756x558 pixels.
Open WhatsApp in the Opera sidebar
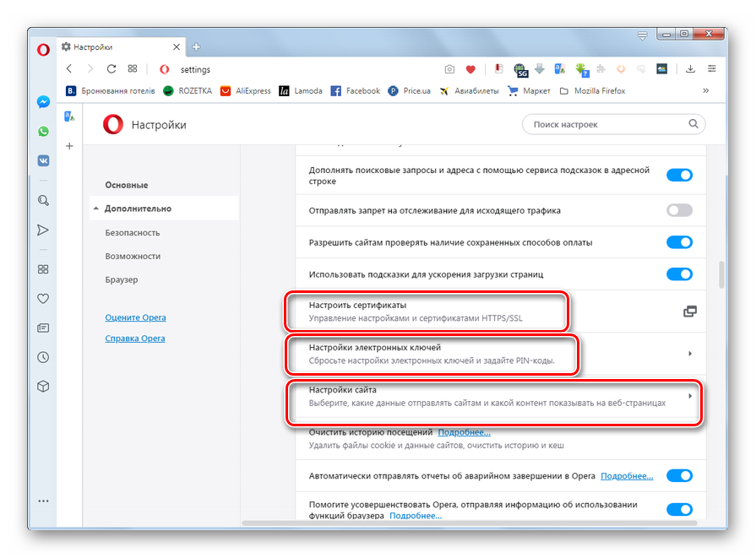43,132
